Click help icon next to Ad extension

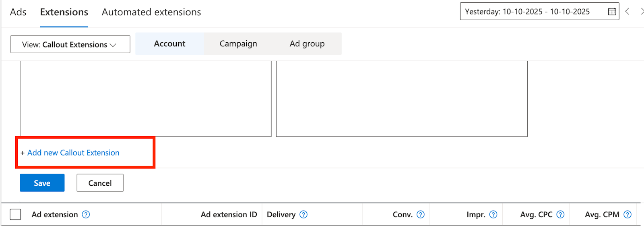tap(86, 215)
